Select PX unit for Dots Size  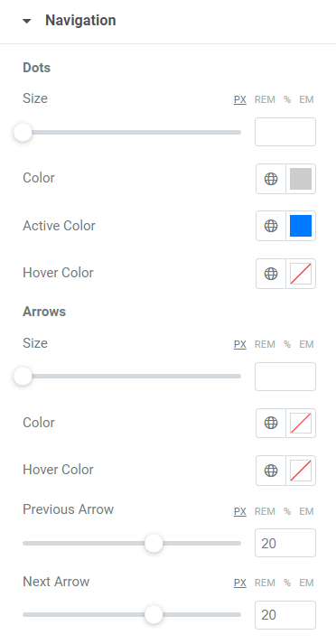click(x=240, y=99)
